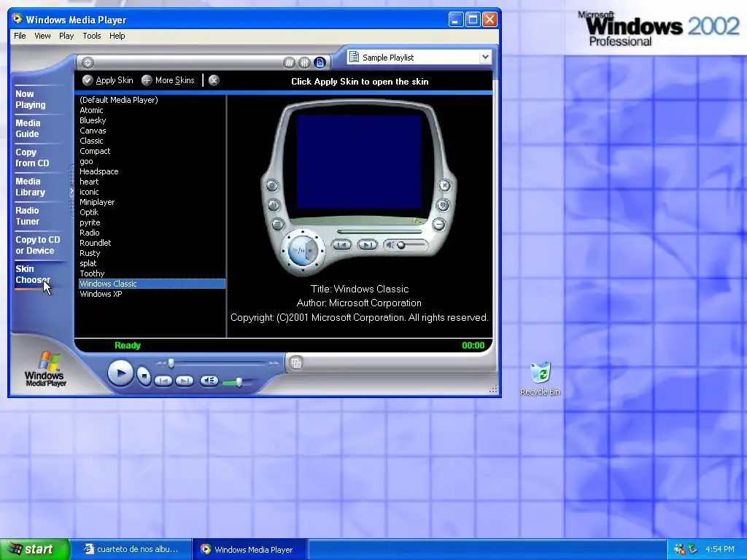The width and height of the screenshot is (747, 560).
Task: Toggle show/hide menu bar round button
Action: point(88,63)
